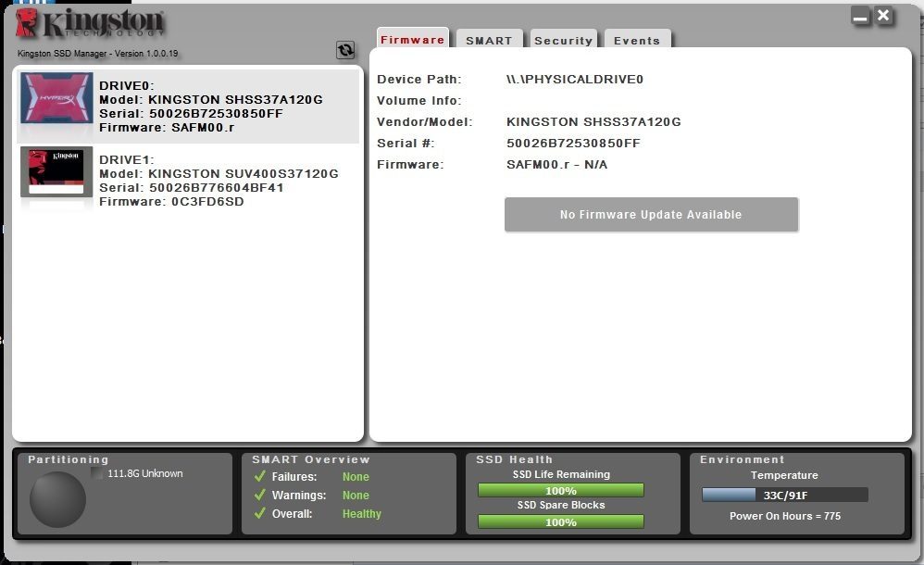Switch to the Security tab

(x=563, y=40)
